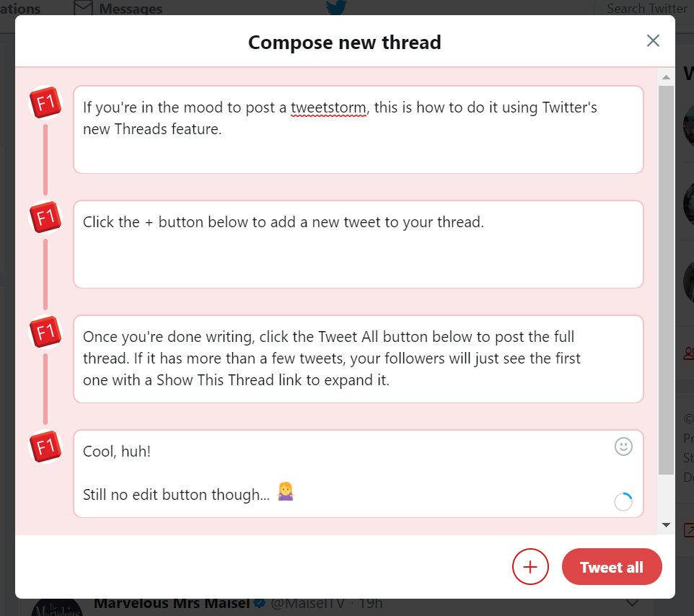
Task: Open Messages in the Twitter top bar
Action: tap(118, 8)
